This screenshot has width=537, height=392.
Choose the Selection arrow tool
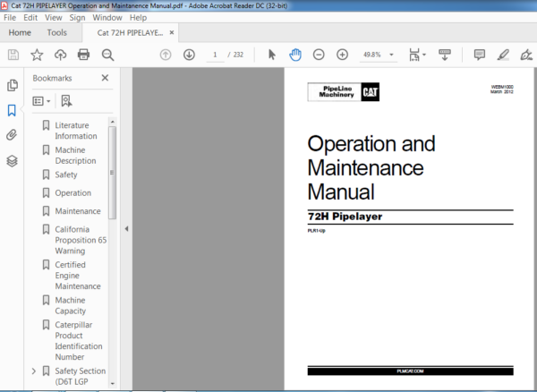click(272, 55)
